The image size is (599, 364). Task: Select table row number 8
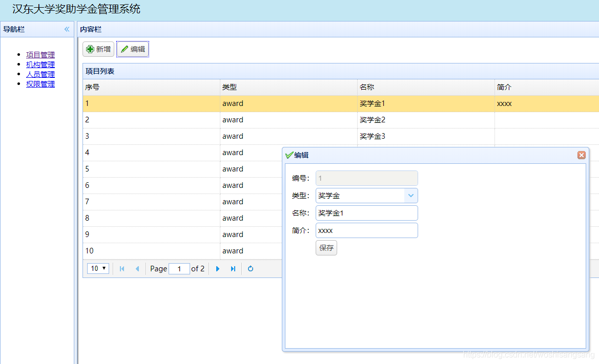tap(182, 218)
